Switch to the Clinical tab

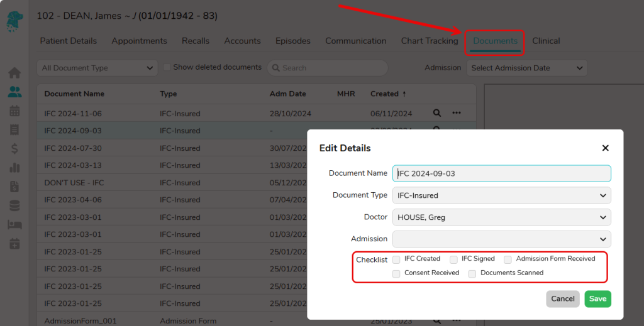(x=546, y=41)
